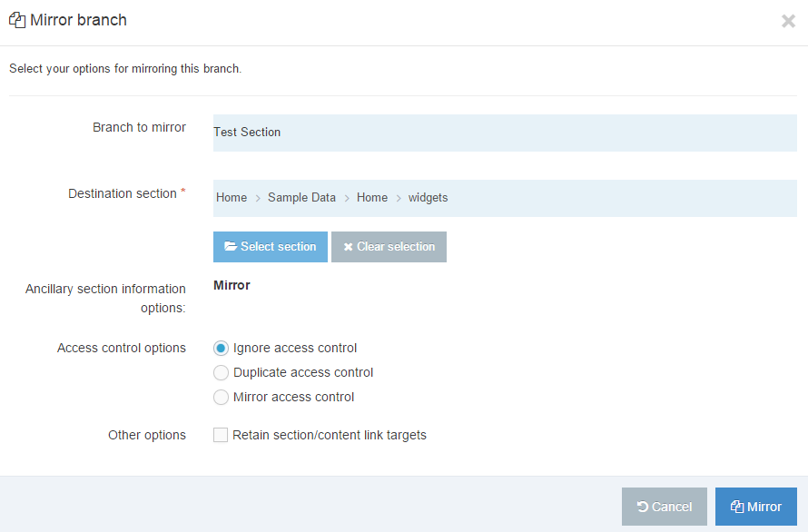Click chevron between first Home and Sample Data

(258, 198)
